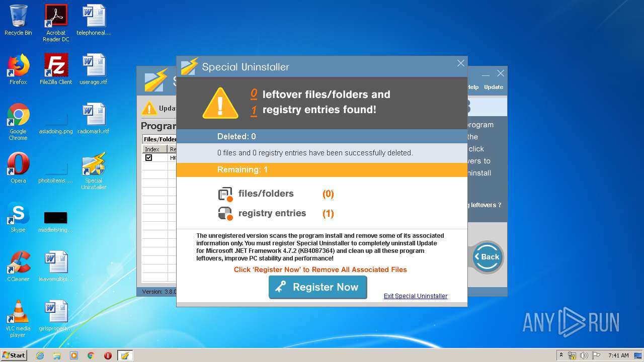Image resolution: width=644 pixels, height=362 pixels.
Task: Open Chrome from the taskbar
Action: point(91,355)
